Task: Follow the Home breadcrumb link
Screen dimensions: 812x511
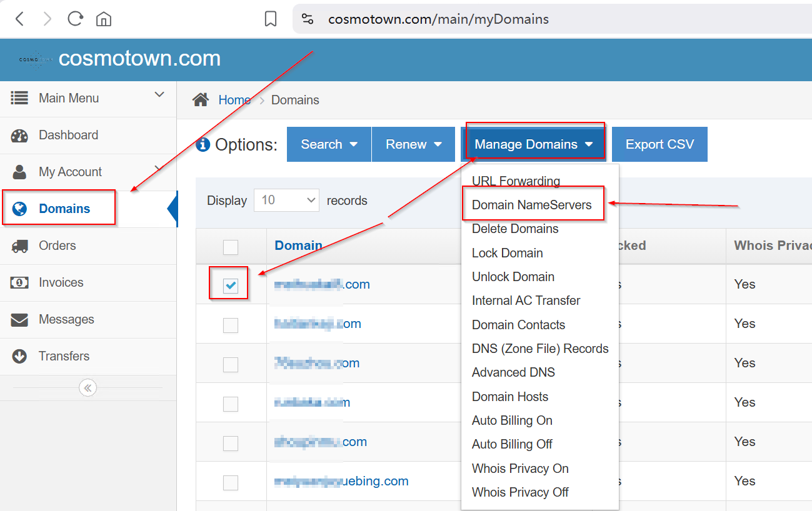Action: (234, 100)
